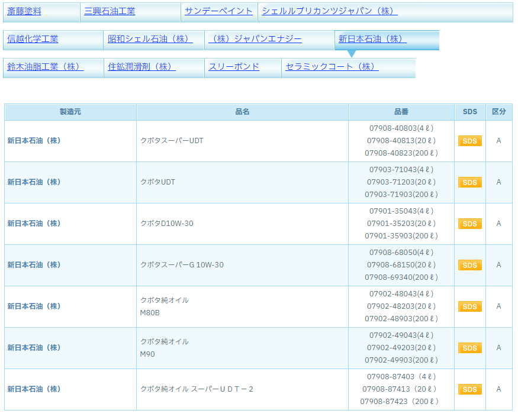The image size is (518, 420).
Task: Open the 三興石油工業 link
Action: [x=110, y=11]
